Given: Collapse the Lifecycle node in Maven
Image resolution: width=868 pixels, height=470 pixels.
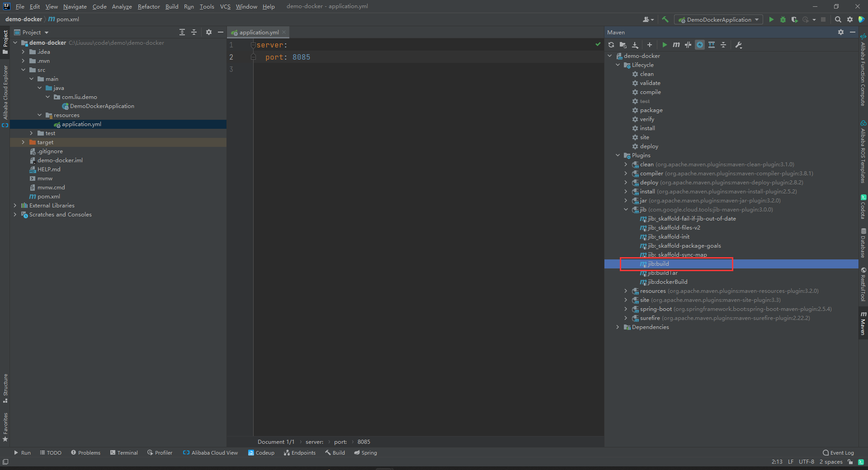Looking at the screenshot, I should tap(618, 65).
